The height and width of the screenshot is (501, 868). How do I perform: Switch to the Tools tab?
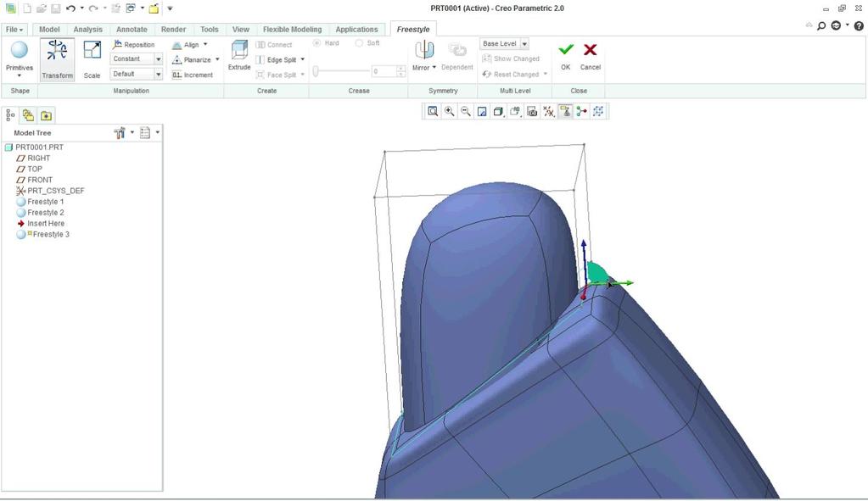click(x=210, y=30)
